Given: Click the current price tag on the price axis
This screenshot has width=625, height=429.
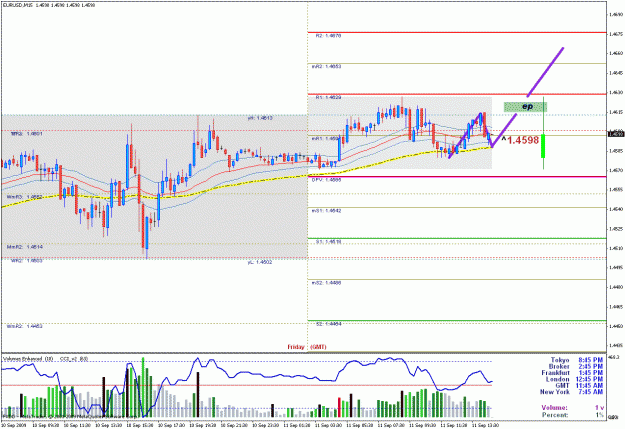Looking at the screenshot, I should click(616, 134).
